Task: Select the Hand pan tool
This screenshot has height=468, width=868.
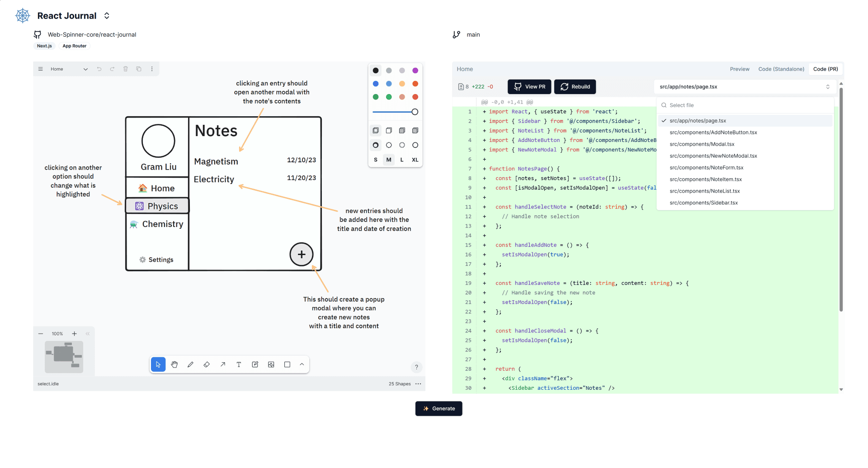Action: 175,364
